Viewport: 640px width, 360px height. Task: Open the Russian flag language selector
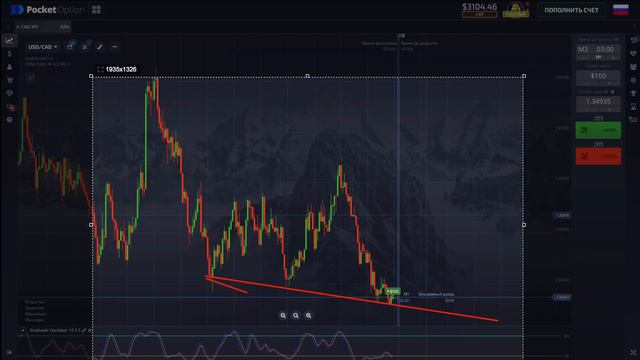(x=621, y=10)
